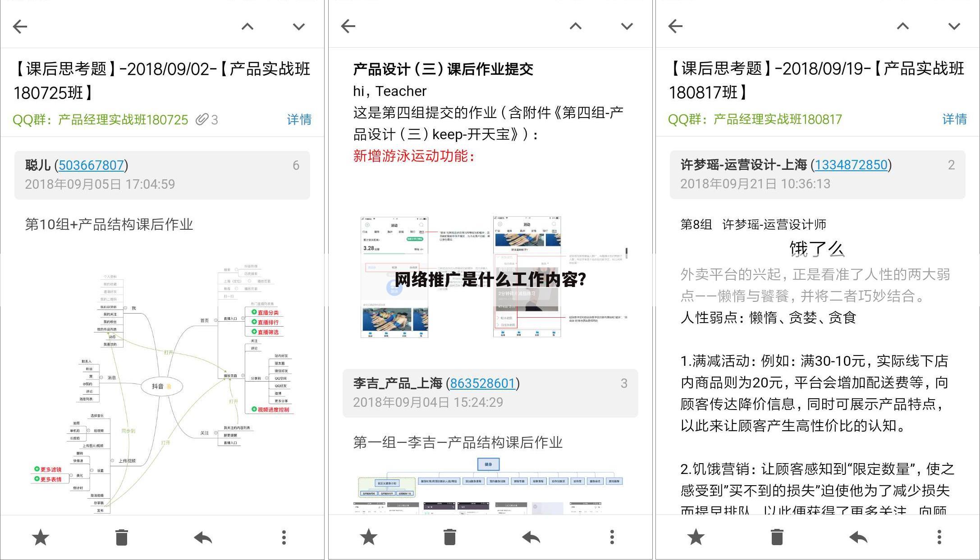Tap QQ群 产品经理实战班180817 label
980x560 pixels.
[755, 119]
